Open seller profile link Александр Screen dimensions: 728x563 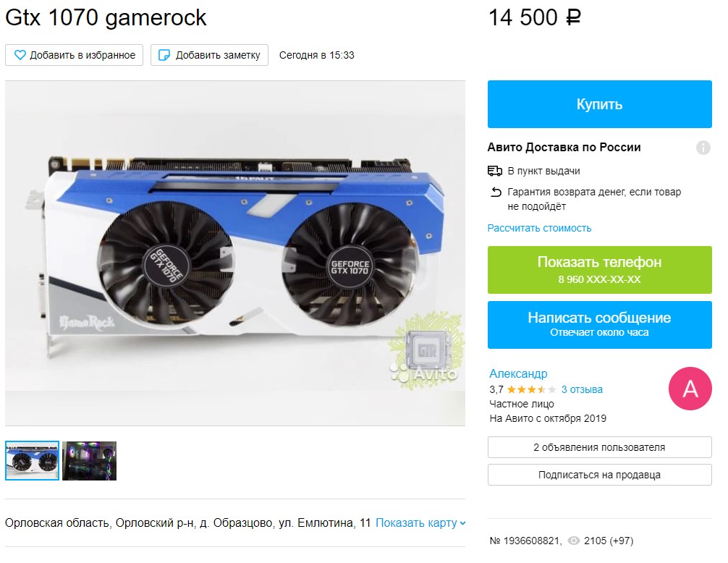click(518, 373)
